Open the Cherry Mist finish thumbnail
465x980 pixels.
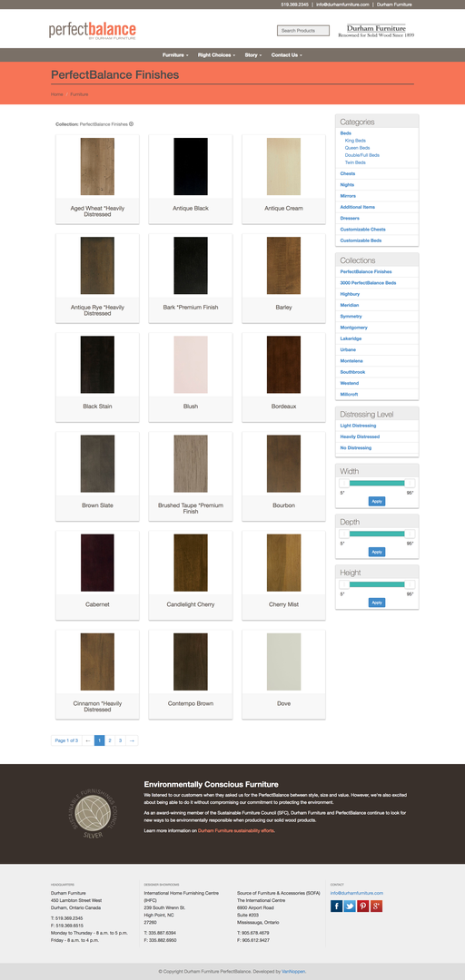click(x=283, y=563)
